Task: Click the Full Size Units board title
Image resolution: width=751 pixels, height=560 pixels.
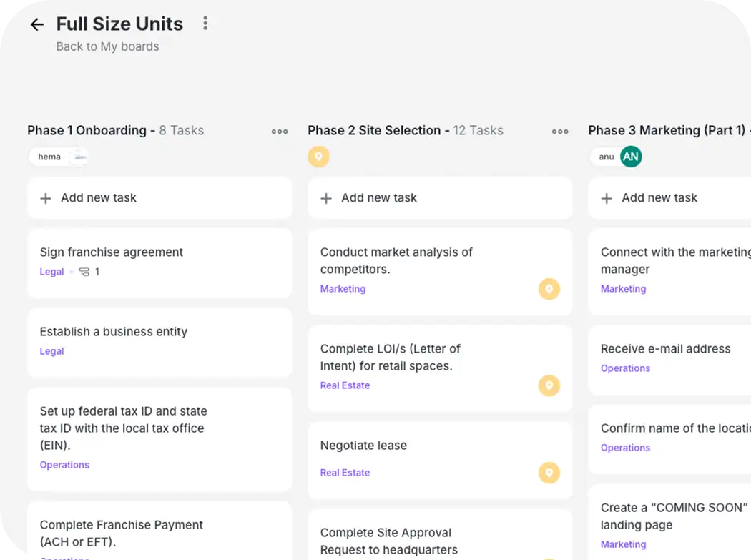Action: (x=119, y=24)
